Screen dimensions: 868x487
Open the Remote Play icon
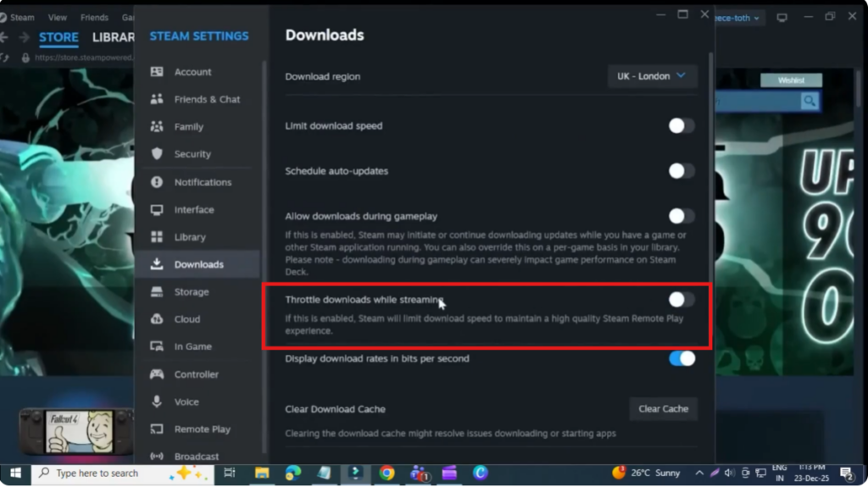157,429
